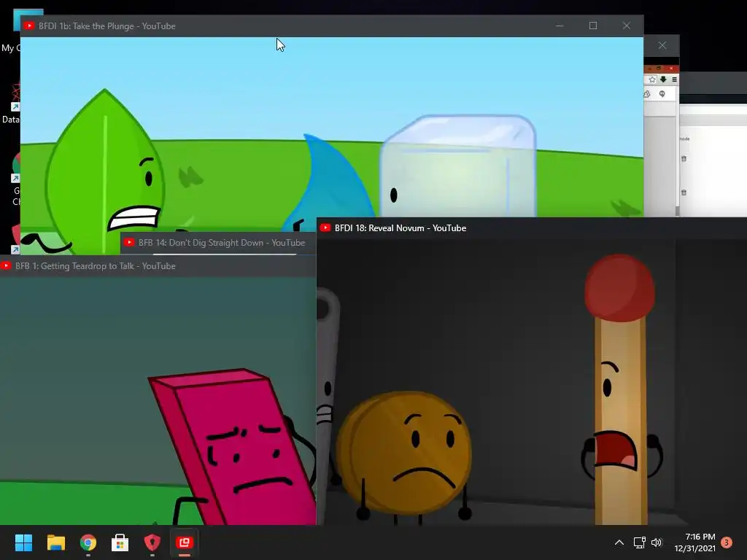Click the bookmark star in background browser
This screenshot has width=747, height=560.
point(652,79)
